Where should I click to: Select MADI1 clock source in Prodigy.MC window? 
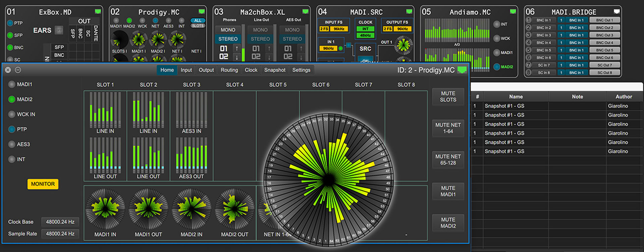[x=12, y=84]
